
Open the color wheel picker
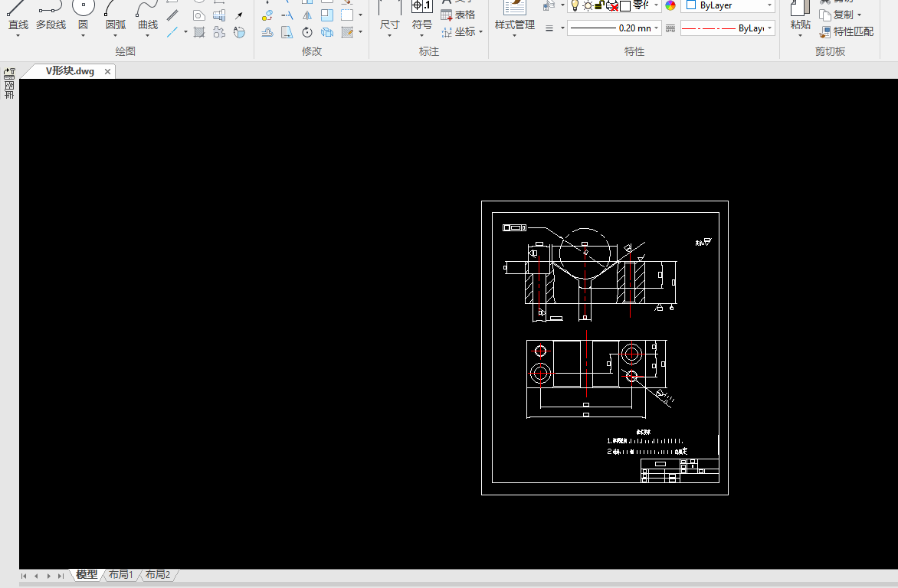click(x=670, y=5)
